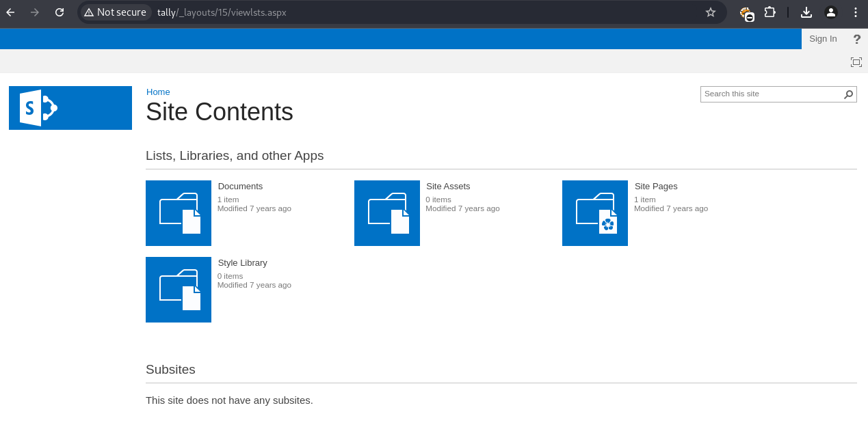
Task: Reload the page
Action: (60, 12)
